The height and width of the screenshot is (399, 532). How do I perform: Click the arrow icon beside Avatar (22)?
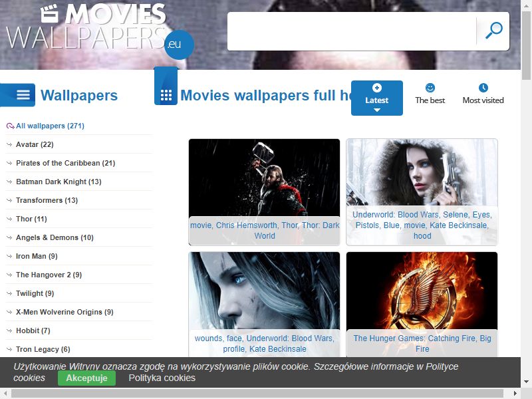tap(9, 144)
